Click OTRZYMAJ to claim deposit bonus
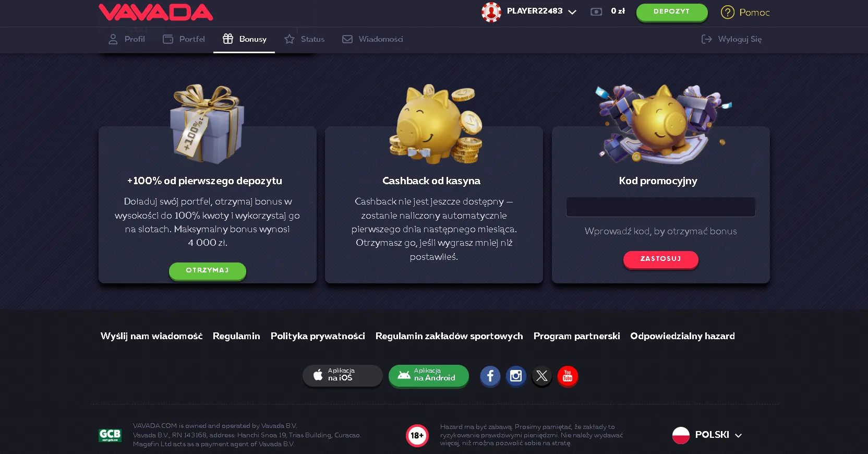 click(208, 270)
